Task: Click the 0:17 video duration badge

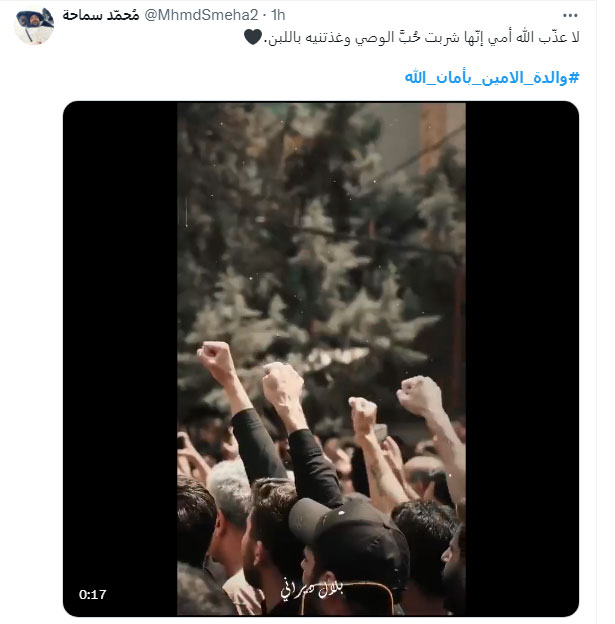Action: 93,595
